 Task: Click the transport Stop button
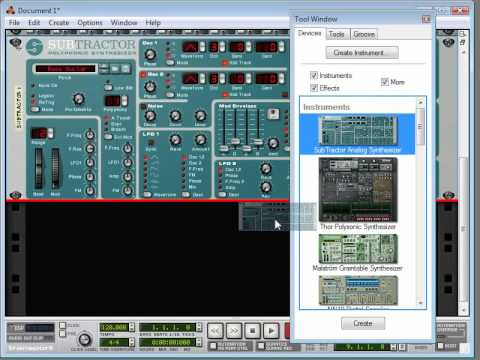click(253, 331)
